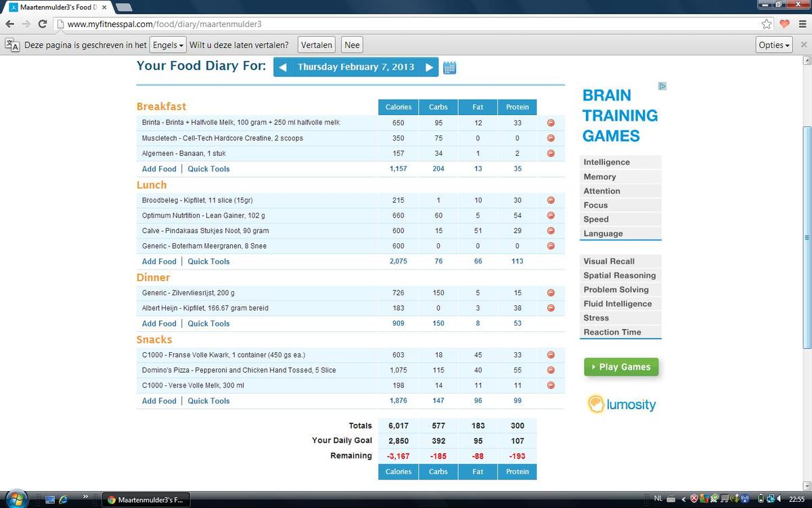This screenshot has height=508, width=812.
Task: Click the URL address bar
Action: (x=406, y=24)
